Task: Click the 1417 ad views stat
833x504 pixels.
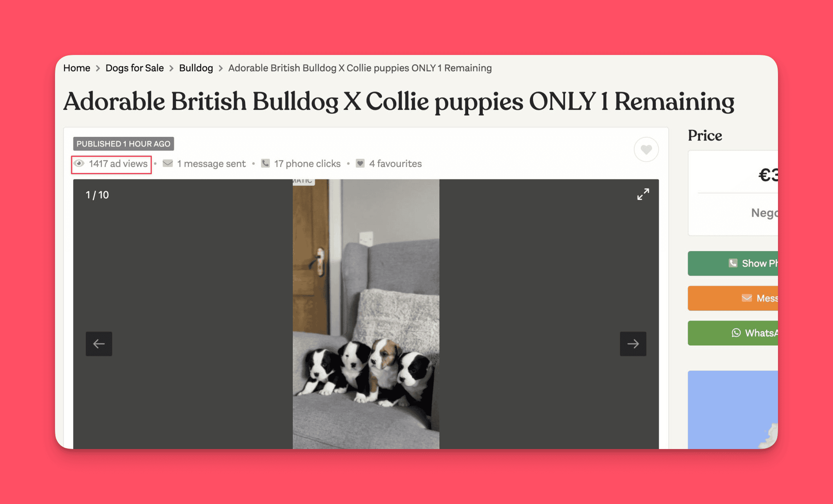Action: [111, 164]
